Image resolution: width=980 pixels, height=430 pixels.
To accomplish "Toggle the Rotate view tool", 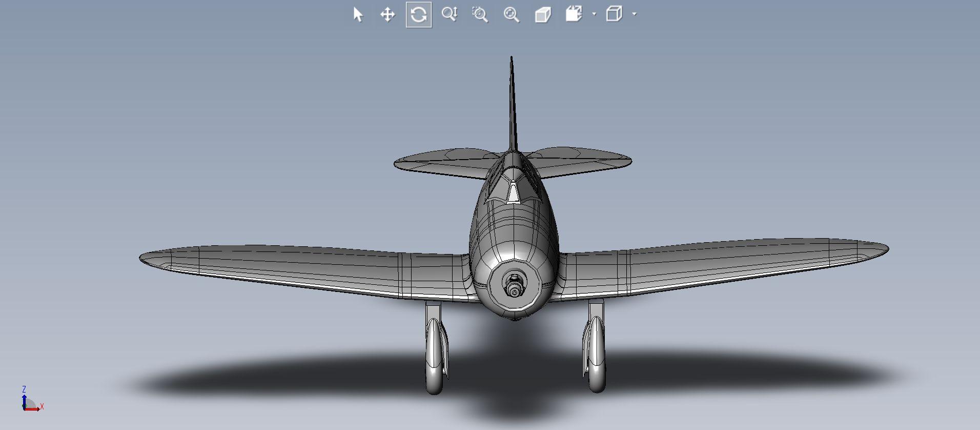I will 418,14.
